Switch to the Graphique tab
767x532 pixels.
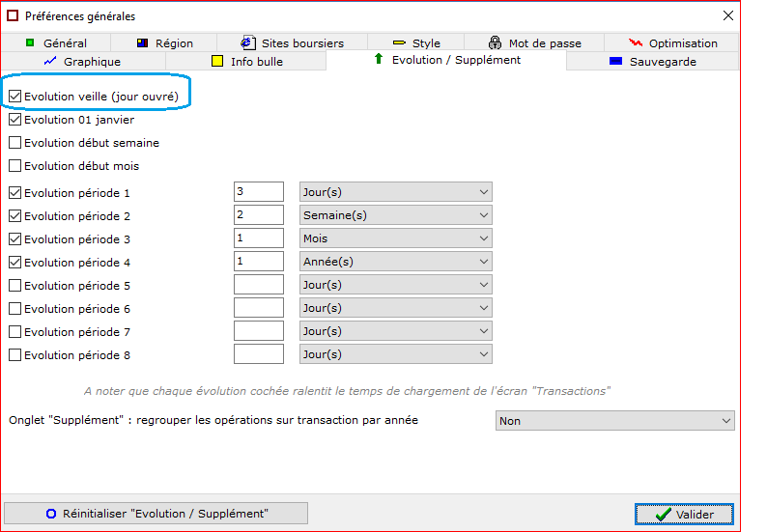point(84,62)
